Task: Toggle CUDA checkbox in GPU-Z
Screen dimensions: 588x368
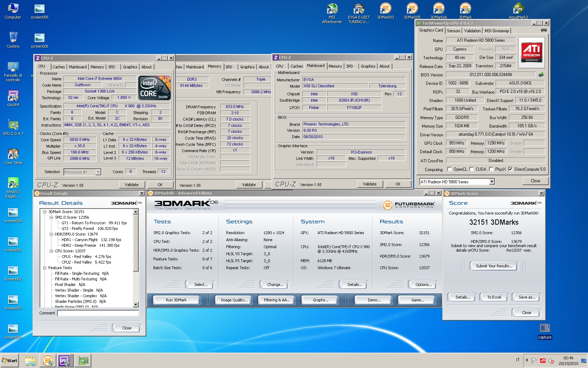Action: click(471, 169)
